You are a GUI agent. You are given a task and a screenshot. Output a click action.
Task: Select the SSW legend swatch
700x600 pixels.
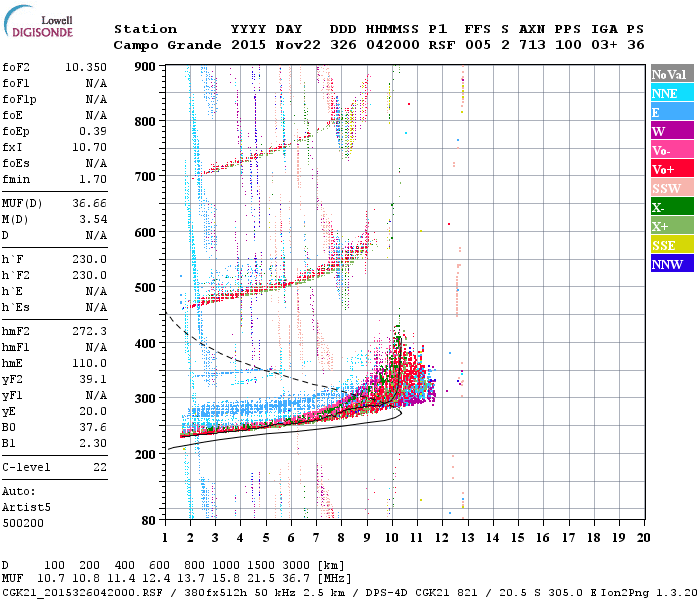click(672, 188)
